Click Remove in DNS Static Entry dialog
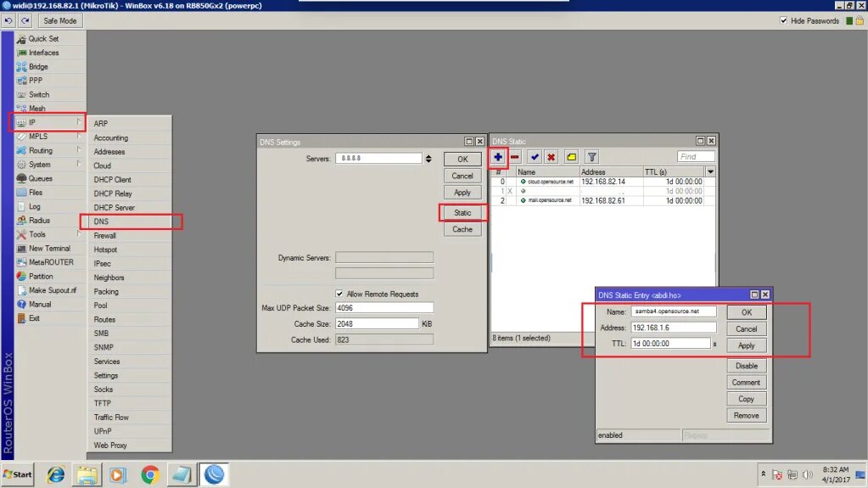868x488 pixels. pos(746,416)
